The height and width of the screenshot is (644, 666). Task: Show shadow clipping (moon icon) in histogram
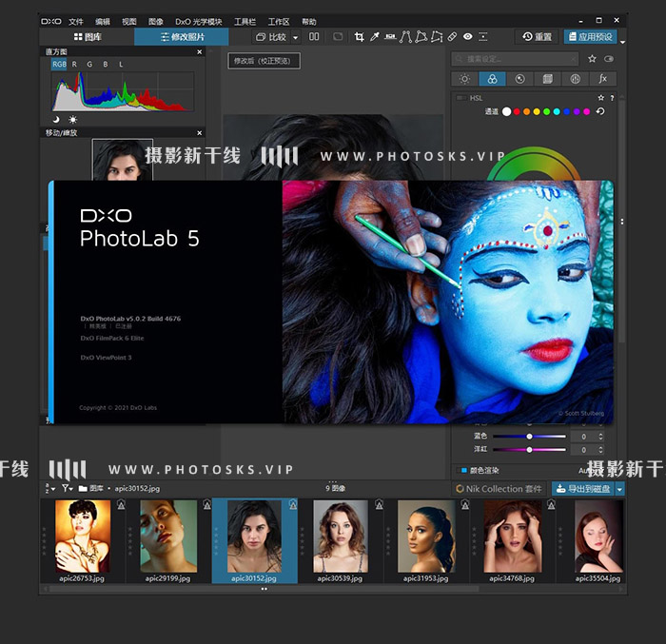56,119
